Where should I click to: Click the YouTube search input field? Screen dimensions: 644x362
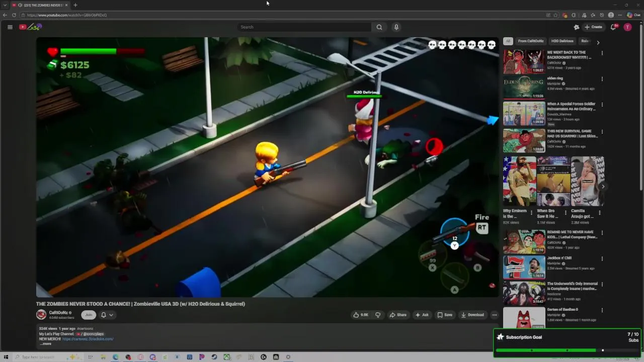tap(304, 27)
